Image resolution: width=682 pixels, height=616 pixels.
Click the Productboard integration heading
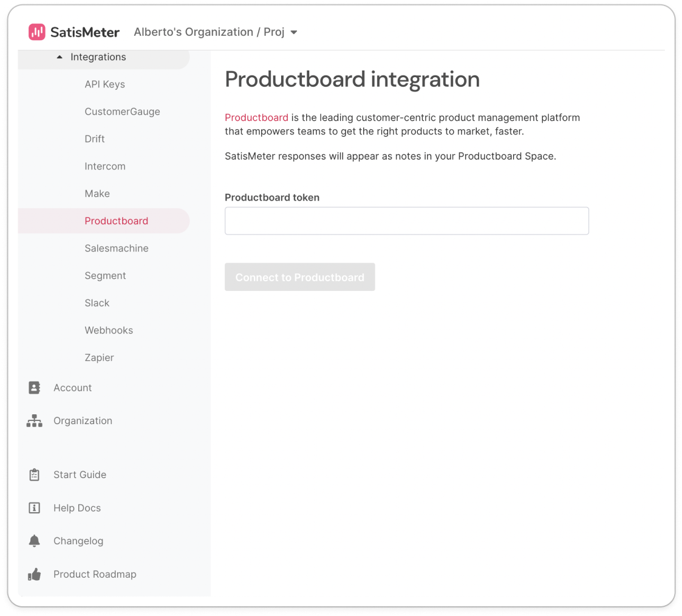tap(352, 79)
